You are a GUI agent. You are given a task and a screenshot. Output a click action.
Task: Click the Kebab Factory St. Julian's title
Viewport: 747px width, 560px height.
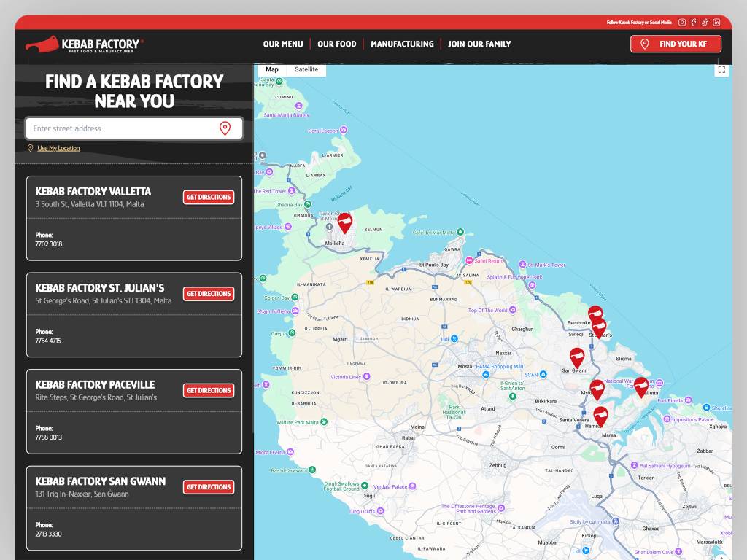tap(99, 288)
